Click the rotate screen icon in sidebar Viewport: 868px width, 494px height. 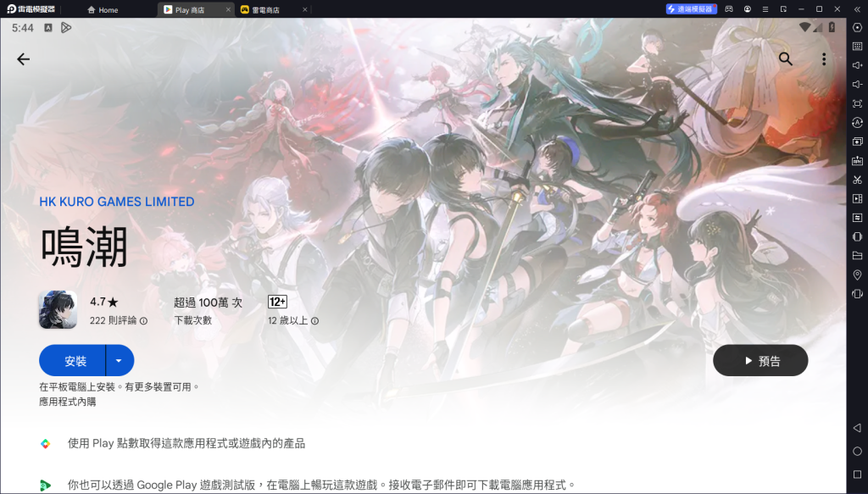point(858,294)
